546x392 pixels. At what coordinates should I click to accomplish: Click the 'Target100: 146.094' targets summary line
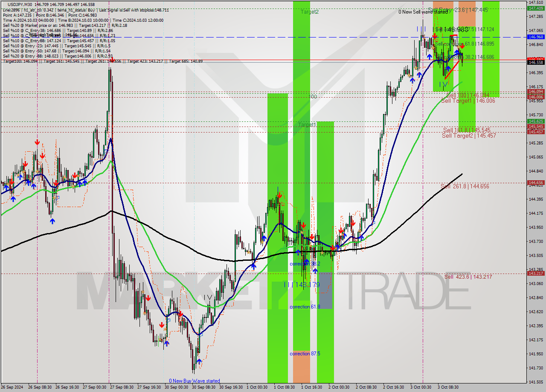tap(102, 61)
